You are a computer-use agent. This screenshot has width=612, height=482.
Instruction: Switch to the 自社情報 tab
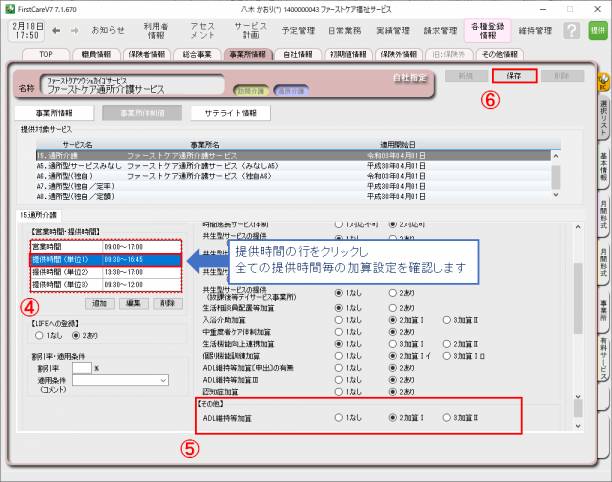(296, 53)
